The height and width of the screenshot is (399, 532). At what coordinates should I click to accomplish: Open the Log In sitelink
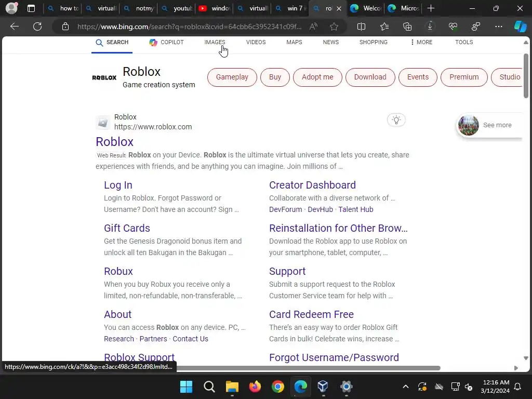(x=118, y=185)
